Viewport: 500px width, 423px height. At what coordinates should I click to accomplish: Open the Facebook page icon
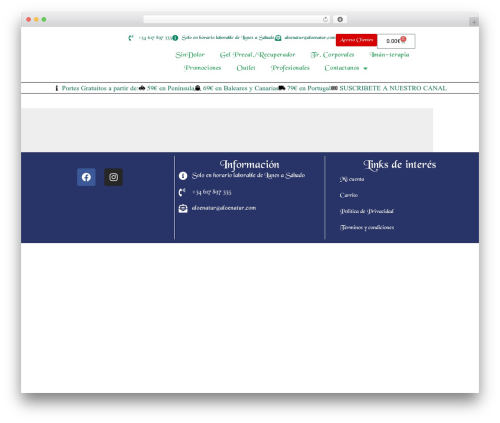click(x=86, y=177)
